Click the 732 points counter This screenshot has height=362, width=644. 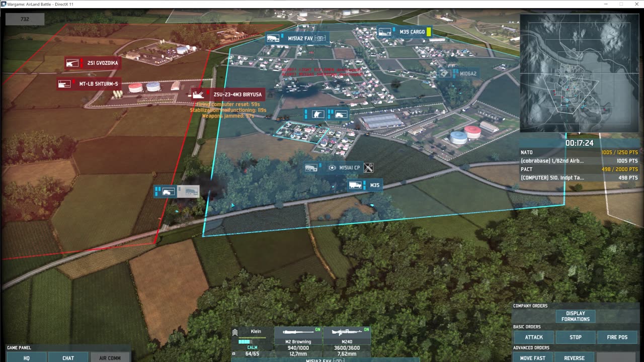[x=25, y=19]
